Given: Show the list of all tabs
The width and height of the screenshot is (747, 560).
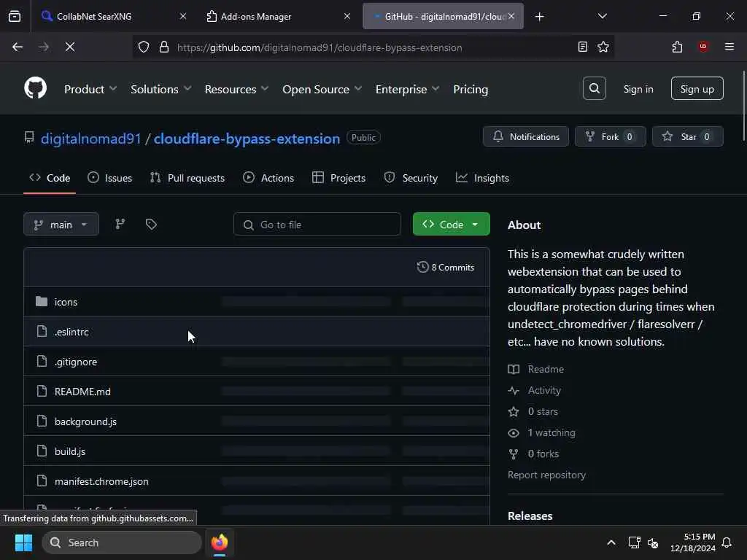Looking at the screenshot, I should [602, 16].
